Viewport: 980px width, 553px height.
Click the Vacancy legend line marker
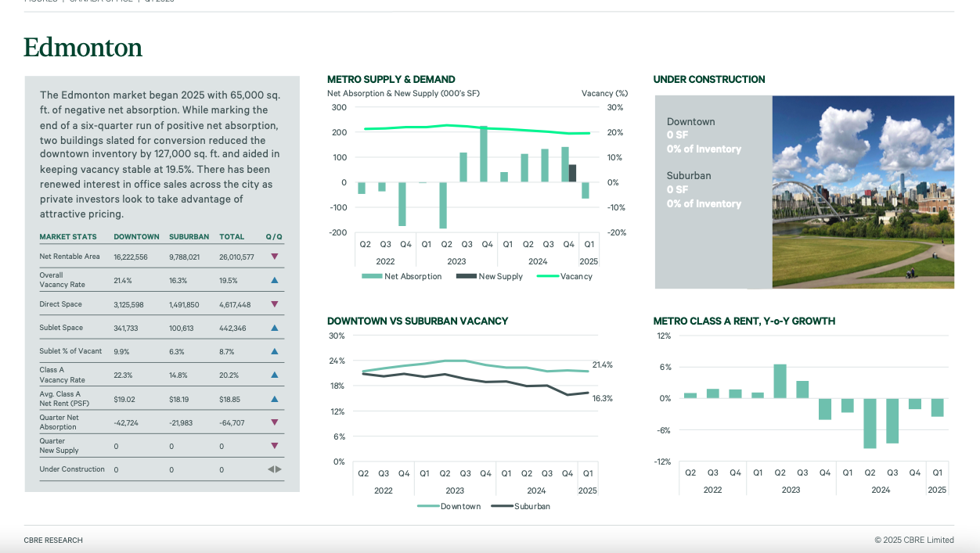(548, 276)
